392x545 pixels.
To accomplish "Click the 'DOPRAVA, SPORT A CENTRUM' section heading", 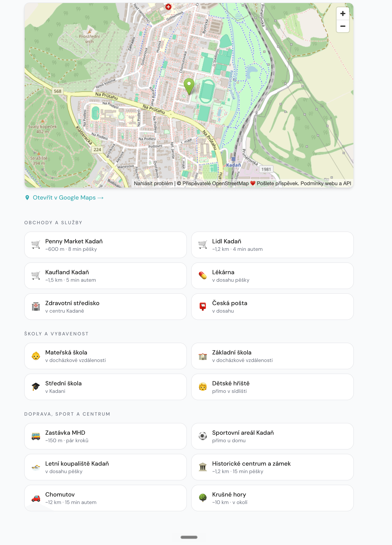I will [x=67, y=414].
